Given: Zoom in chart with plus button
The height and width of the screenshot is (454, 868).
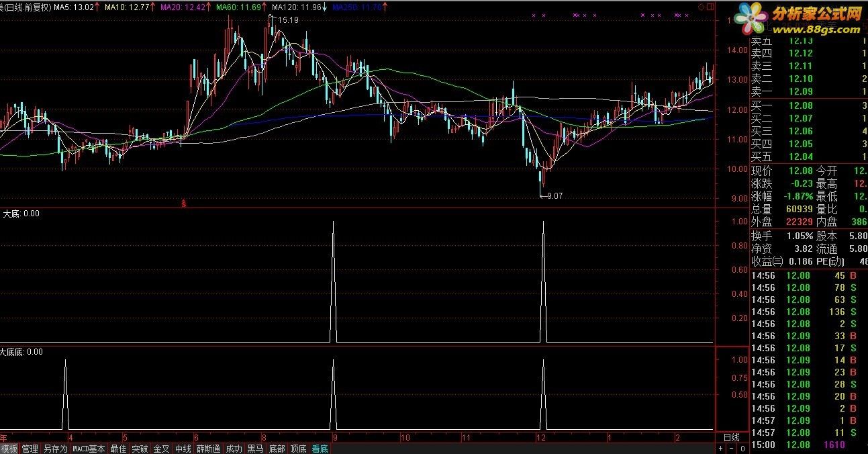Looking at the screenshot, I should (720, 448).
